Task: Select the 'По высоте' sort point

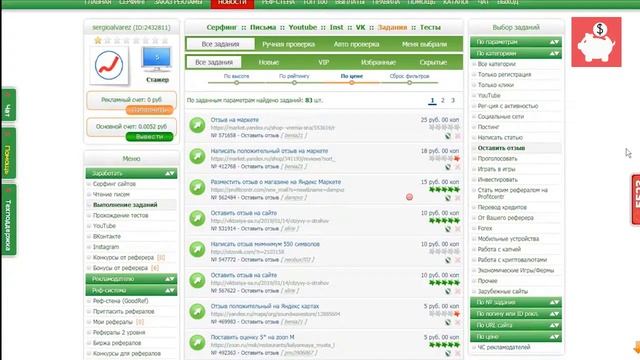Action: pos(236,82)
